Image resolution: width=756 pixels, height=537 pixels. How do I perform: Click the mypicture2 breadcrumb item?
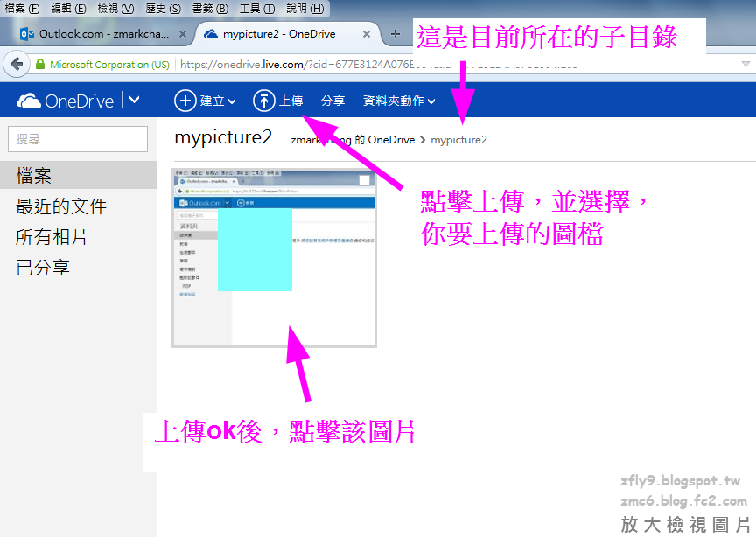(x=458, y=140)
